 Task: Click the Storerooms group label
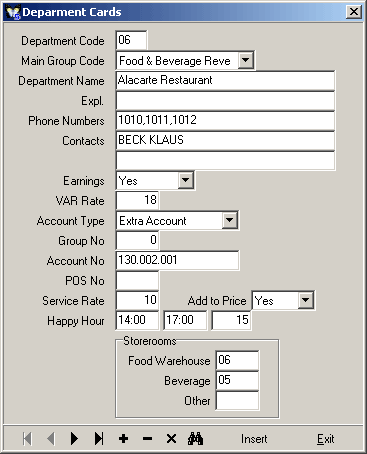pos(150,341)
